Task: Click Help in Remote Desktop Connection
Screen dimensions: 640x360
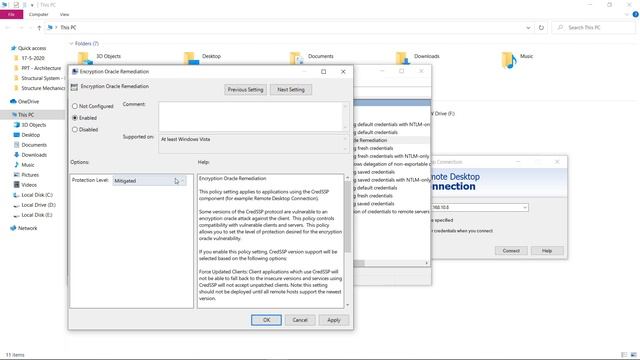Action: [547, 251]
